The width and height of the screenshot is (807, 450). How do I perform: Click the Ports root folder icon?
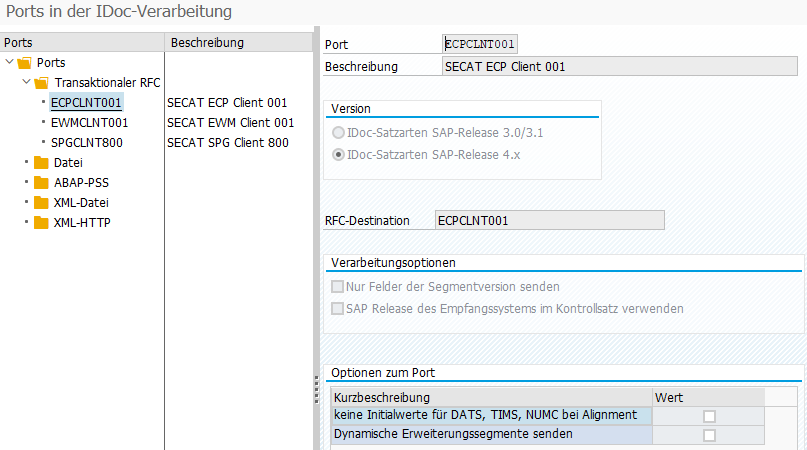click(25, 63)
